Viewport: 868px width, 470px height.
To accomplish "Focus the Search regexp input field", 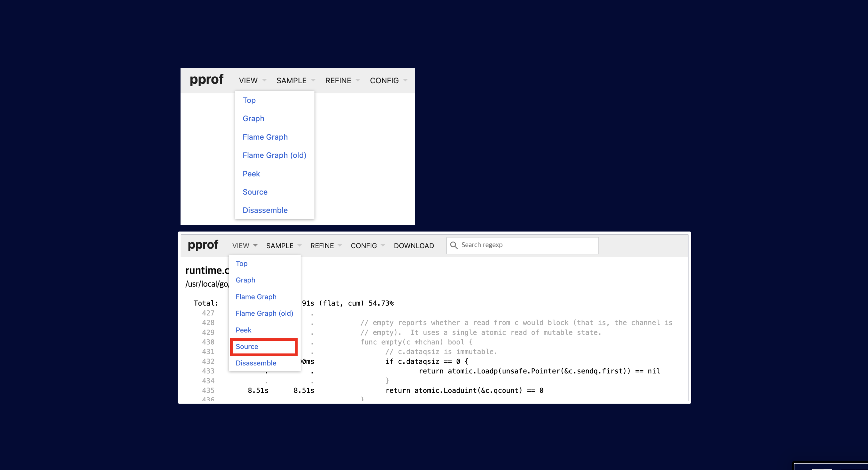I will 522,245.
